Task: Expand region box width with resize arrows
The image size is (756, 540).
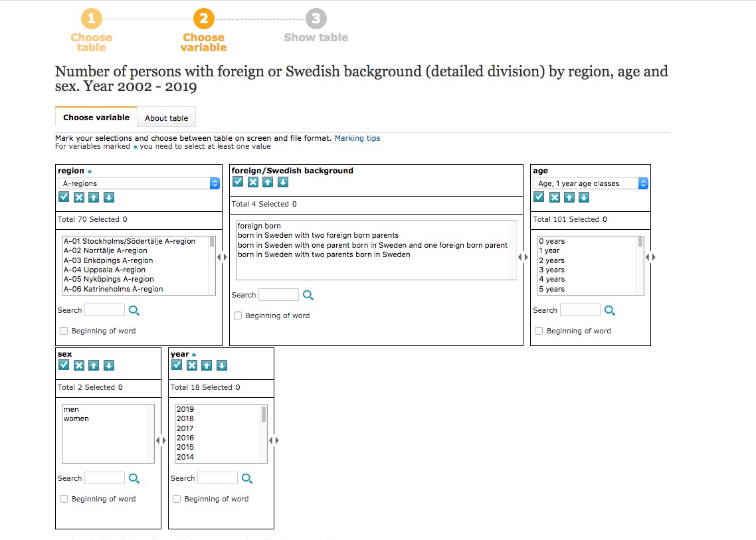Action: pos(222,257)
